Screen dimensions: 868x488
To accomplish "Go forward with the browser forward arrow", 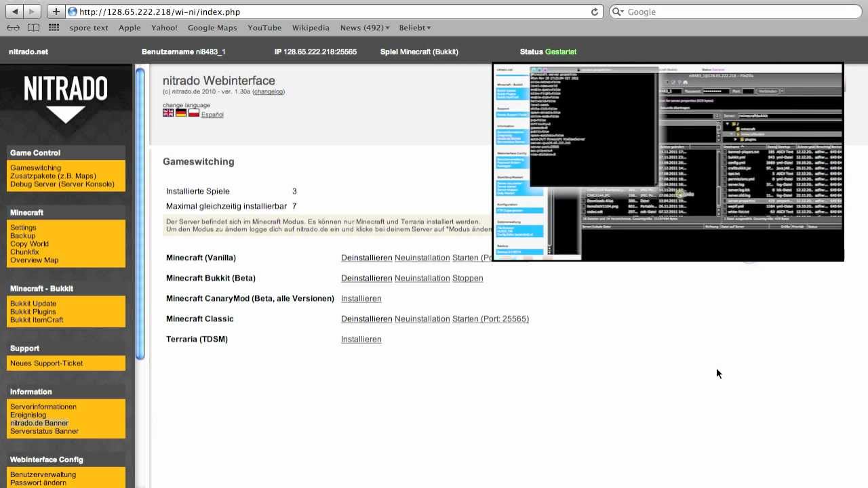I will click(x=32, y=12).
